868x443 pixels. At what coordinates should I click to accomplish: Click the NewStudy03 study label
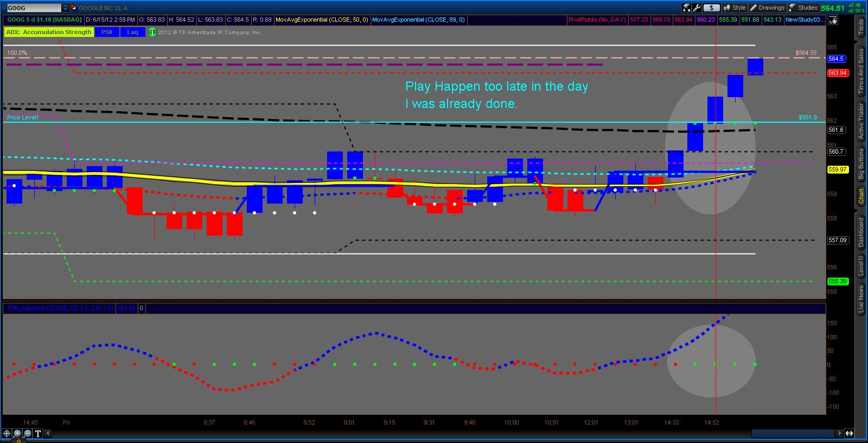805,20
